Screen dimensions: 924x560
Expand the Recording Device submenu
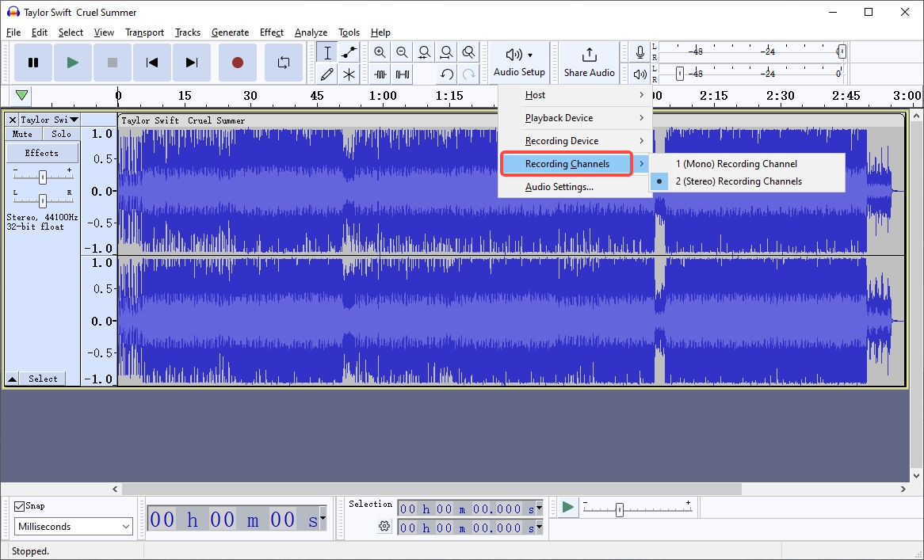[575, 141]
